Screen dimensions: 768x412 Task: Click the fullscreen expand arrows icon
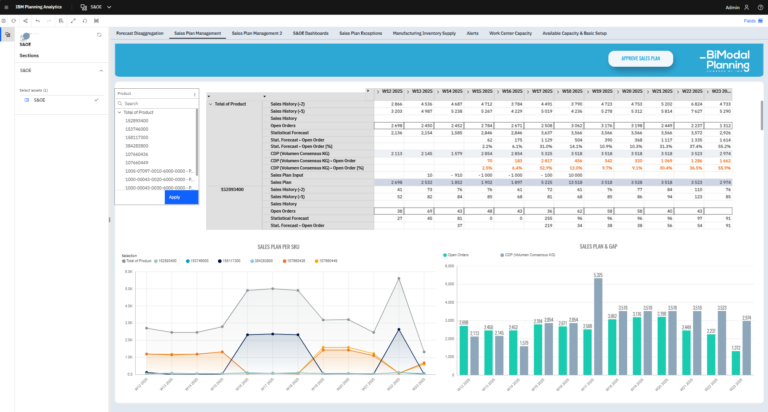point(73,21)
